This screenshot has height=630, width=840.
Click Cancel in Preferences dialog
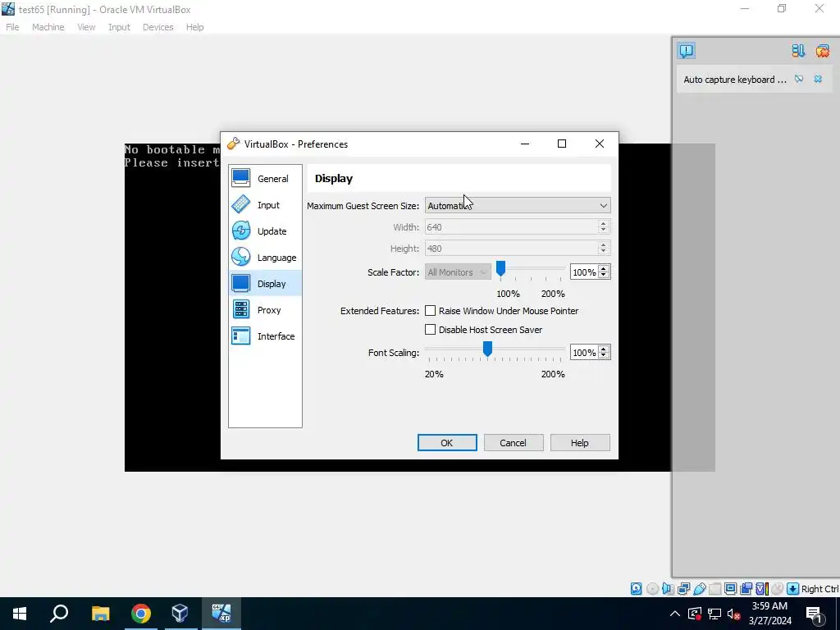click(x=514, y=443)
